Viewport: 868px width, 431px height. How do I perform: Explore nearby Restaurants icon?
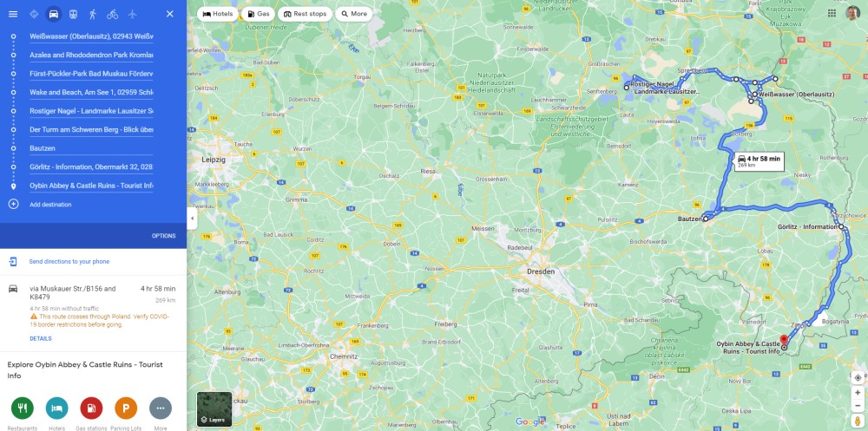(x=23, y=408)
